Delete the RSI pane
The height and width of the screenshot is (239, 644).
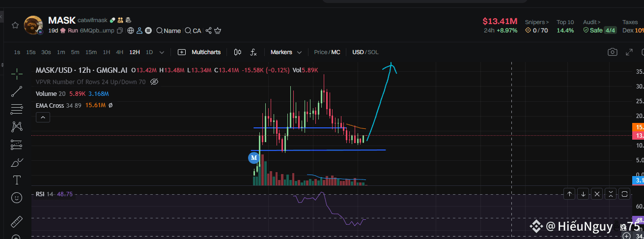(x=596, y=194)
